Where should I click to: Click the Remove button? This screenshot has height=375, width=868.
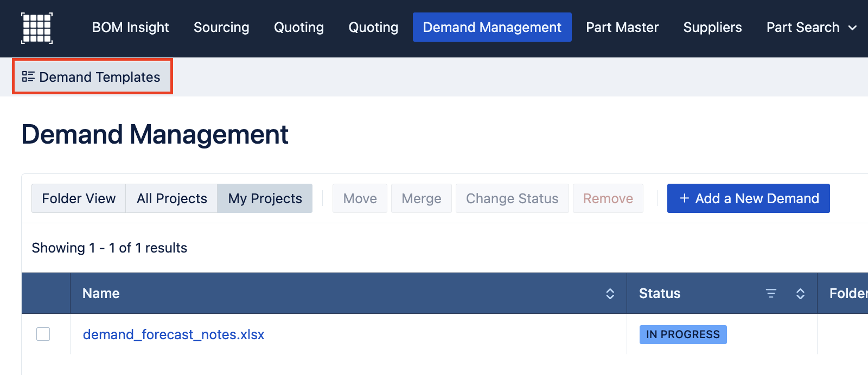pyautogui.click(x=608, y=198)
